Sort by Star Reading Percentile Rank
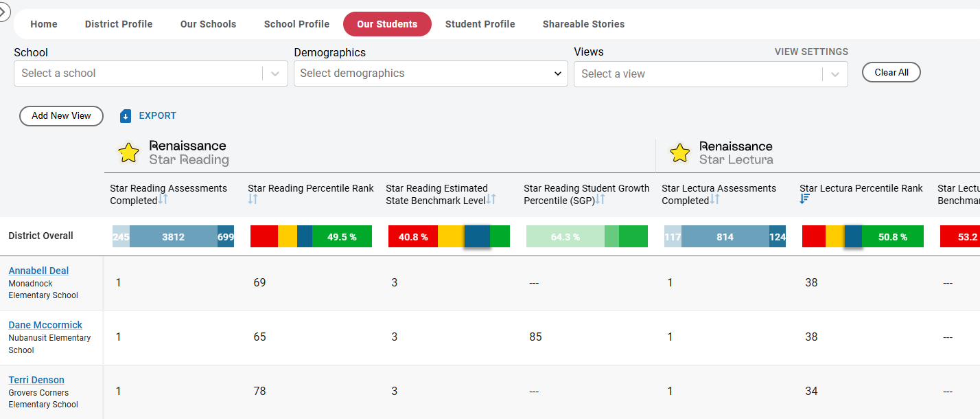 pos(253,199)
